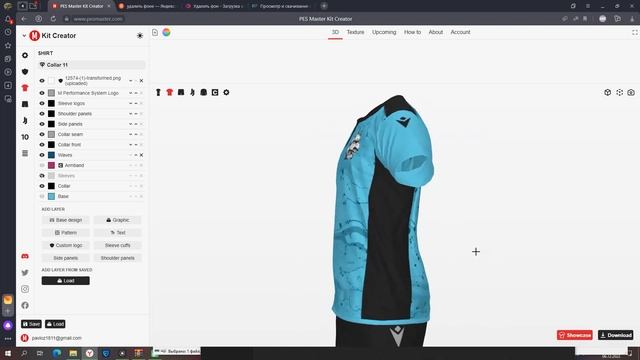Screen dimensions: 640x360
Task: Select the long-sleeve view in viewport toolbar
Action: (204, 93)
